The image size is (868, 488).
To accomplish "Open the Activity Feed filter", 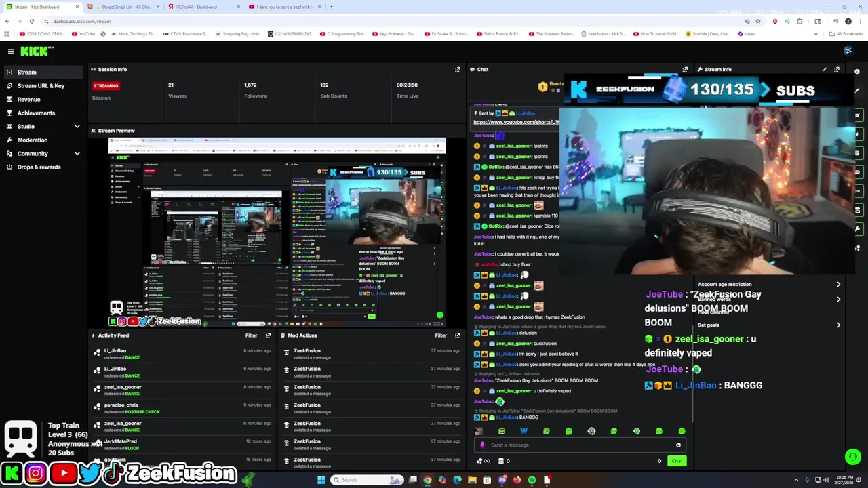I will point(252,335).
